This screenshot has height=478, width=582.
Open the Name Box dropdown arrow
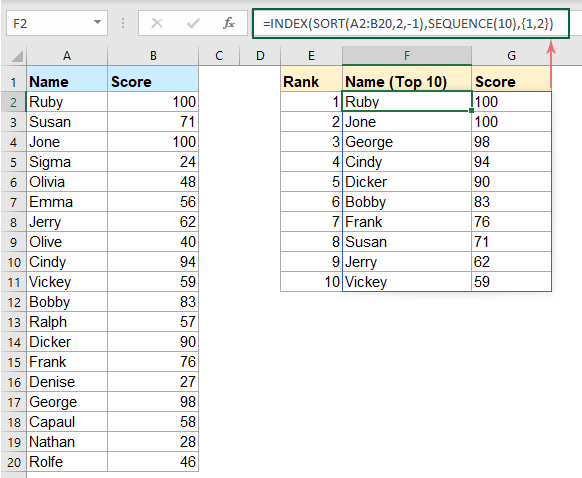[x=97, y=22]
